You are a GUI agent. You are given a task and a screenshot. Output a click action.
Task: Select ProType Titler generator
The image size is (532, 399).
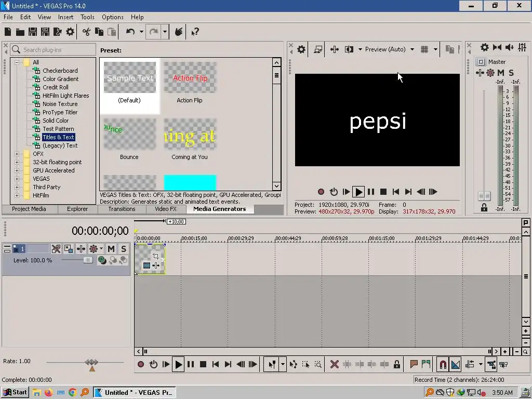[x=60, y=112]
